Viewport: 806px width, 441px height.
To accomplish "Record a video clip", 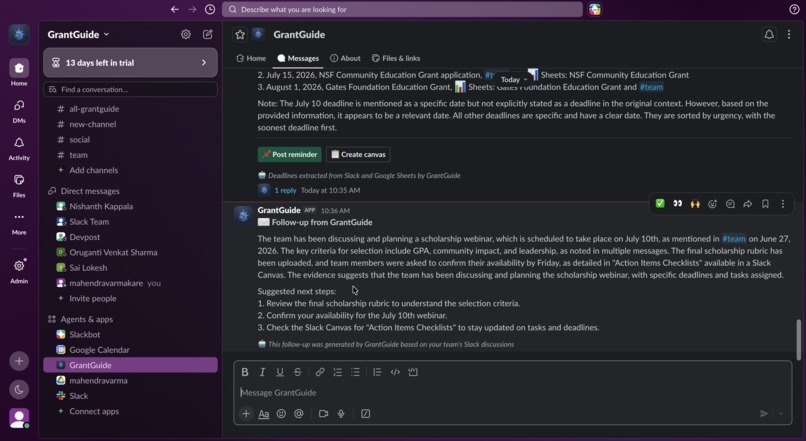I will coord(323,413).
